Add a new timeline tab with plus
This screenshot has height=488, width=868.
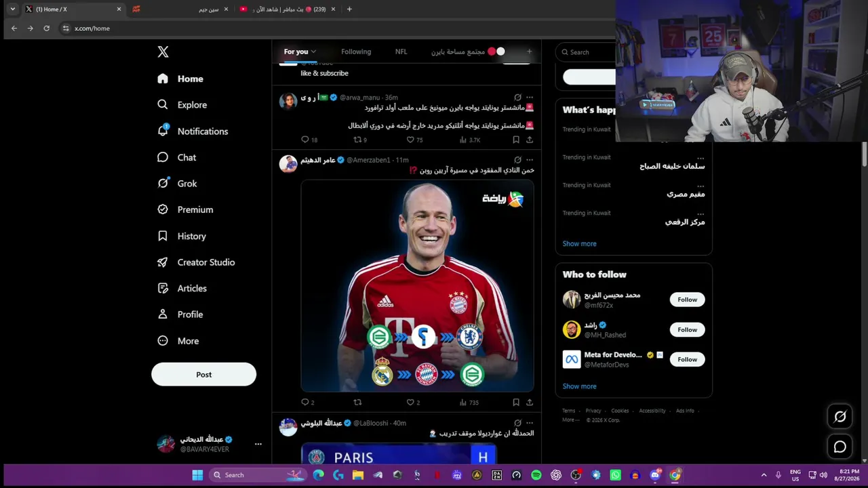(530, 52)
